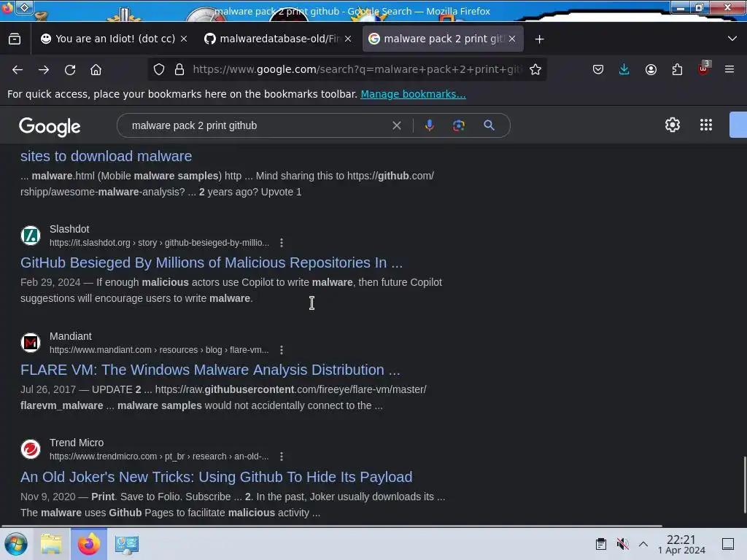
Task: Click the Mandiant favicon
Action: point(31,343)
